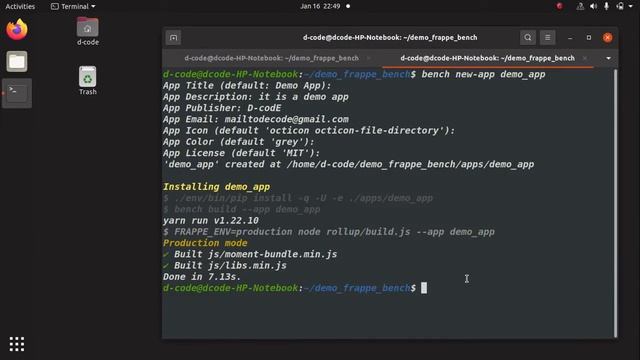Screen dimensions: 640x360
Task: Close the first terminal tab
Action: click(368, 58)
